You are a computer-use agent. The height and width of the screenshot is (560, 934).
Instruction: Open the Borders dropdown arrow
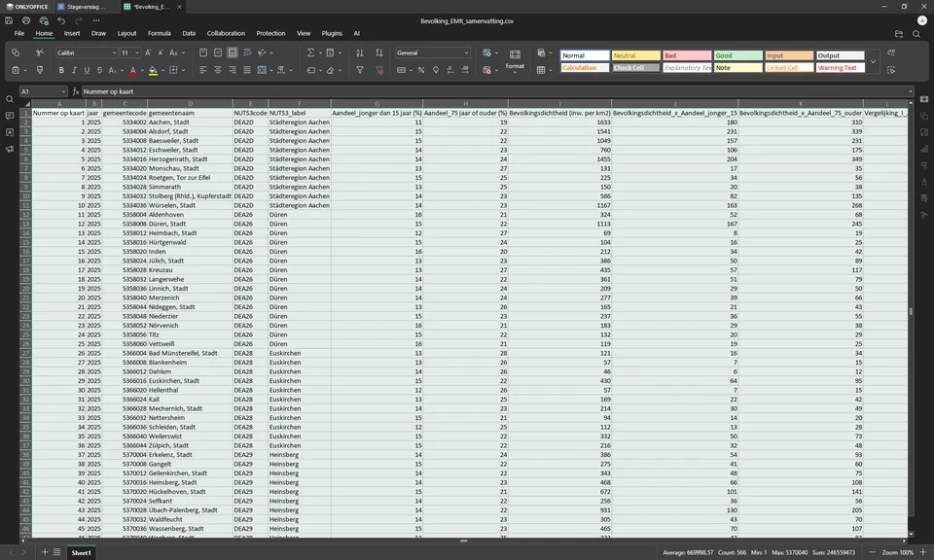pos(184,70)
